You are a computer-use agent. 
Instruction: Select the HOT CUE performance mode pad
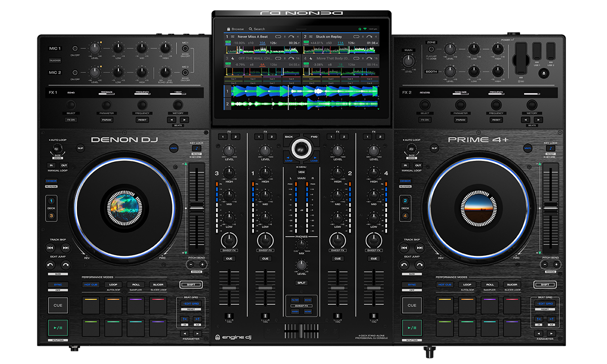click(x=90, y=285)
